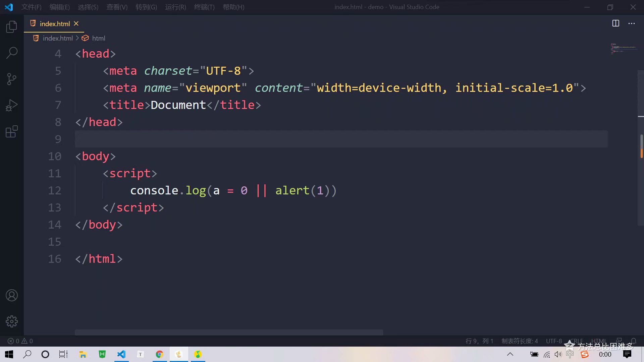
Task: Open the QQ Music taskbar icon
Action: [198, 354]
